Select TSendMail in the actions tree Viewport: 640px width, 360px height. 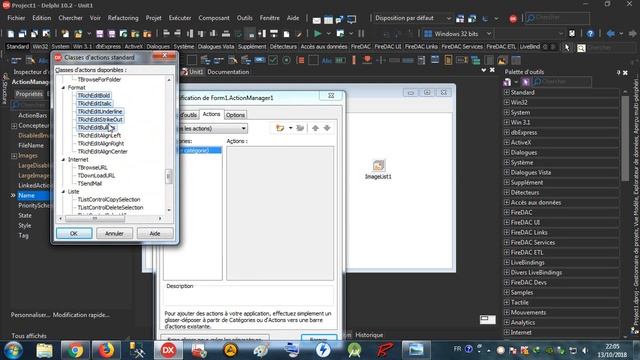89,184
